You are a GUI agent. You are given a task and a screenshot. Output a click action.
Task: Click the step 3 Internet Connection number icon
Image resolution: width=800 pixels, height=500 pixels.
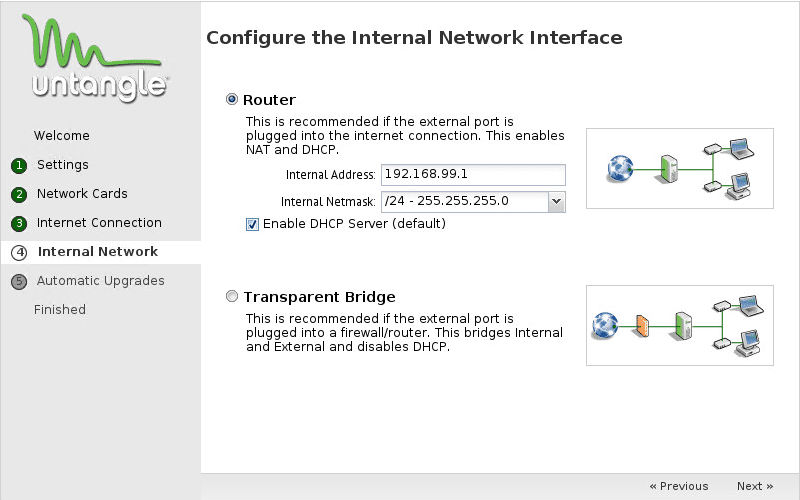[19, 223]
